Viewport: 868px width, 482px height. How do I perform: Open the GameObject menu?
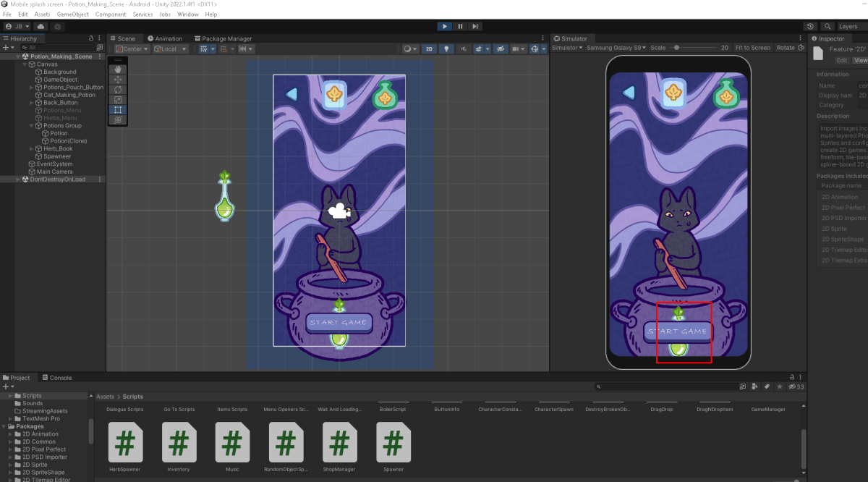72,14
